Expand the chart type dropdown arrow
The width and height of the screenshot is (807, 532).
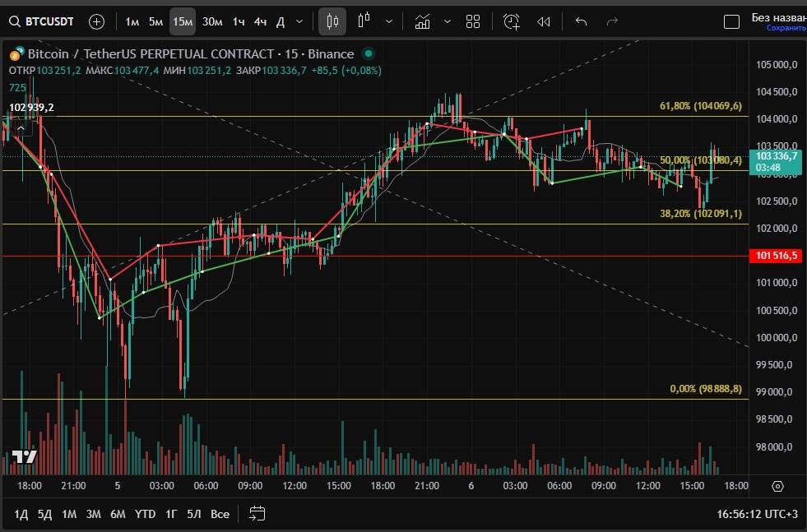(389, 21)
